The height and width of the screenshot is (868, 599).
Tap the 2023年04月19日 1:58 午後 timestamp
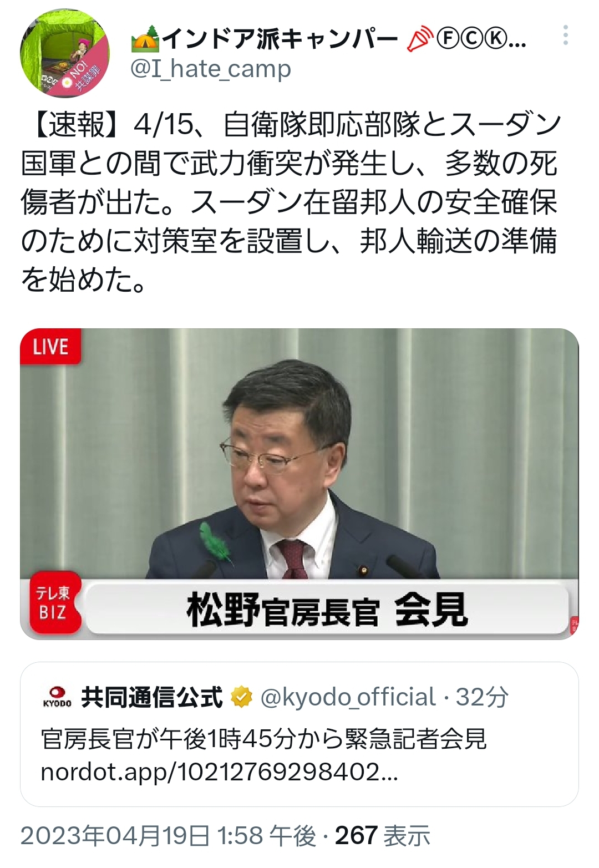click(169, 836)
